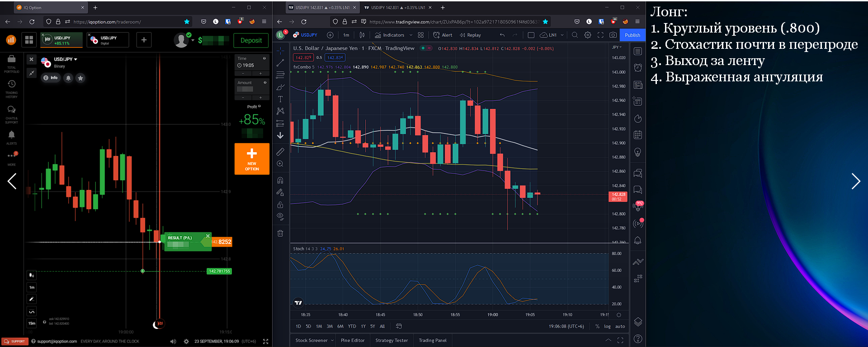Image resolution: width=868 pixels, height=347 pixels.
Task: Open the More menu with red badge
Action: pos(12,158)
